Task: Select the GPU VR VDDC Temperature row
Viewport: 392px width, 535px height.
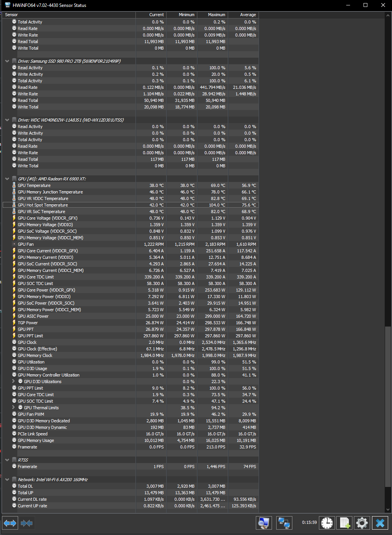Action: click(130, 198)
